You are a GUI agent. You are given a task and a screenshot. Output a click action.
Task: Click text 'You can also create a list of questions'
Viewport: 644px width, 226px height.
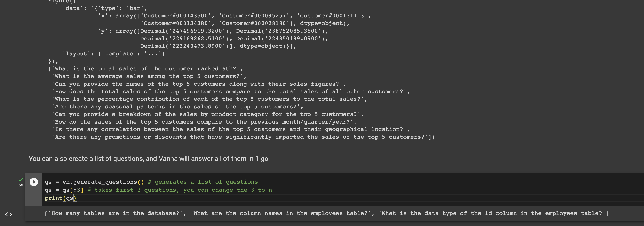pyautogui.click(x=148, y=158)
